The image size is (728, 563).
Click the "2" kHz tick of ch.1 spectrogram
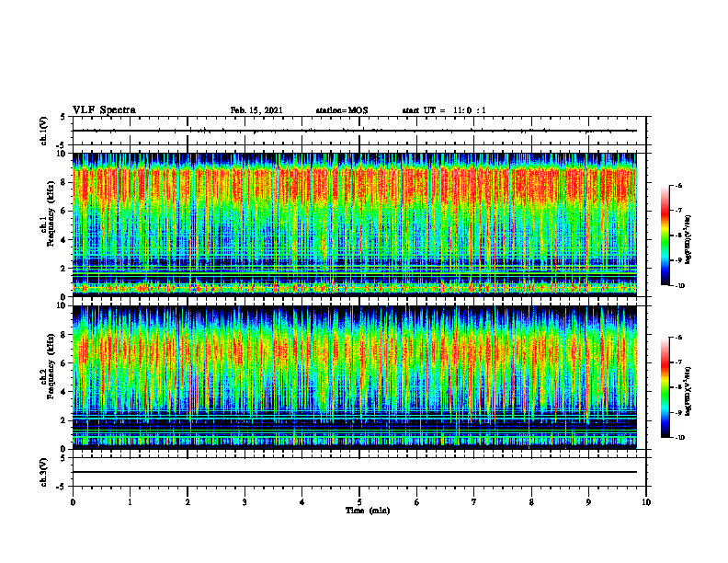(63, 269)
